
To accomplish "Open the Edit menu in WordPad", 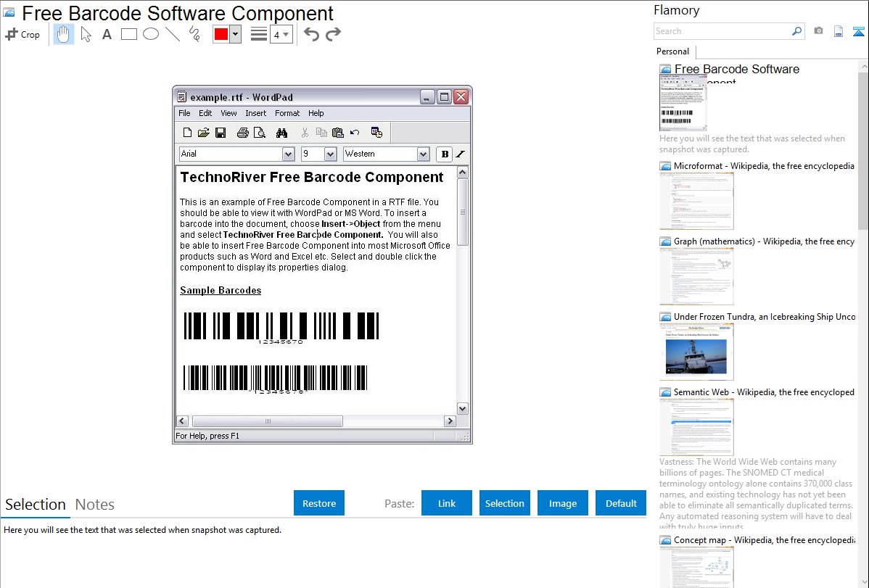I will [205, 113].
